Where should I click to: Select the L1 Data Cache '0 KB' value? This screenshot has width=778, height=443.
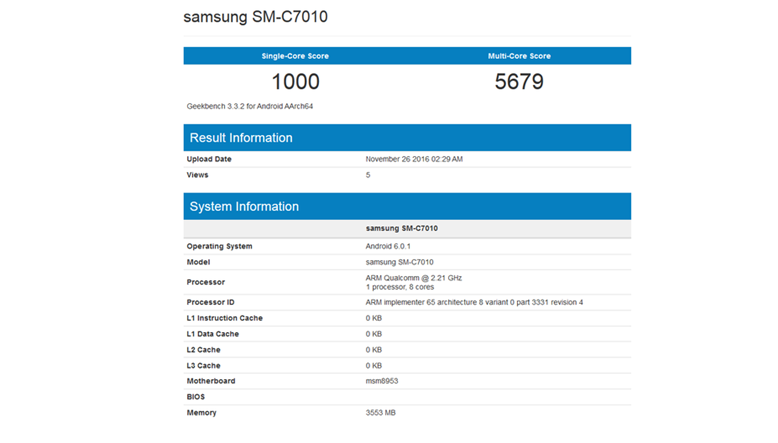[374, 334]
